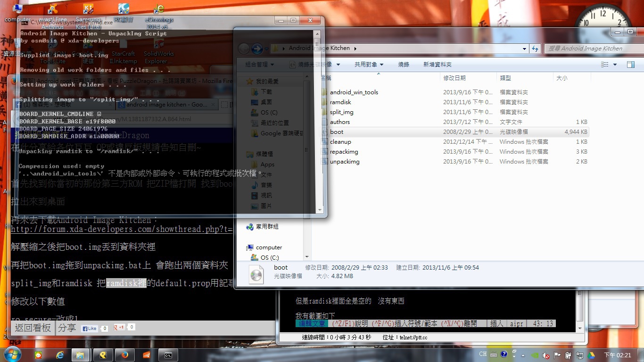The image size is (644, 362).
Task: Switch to Firefox via taskbar icon
Action: coord(124,355)
